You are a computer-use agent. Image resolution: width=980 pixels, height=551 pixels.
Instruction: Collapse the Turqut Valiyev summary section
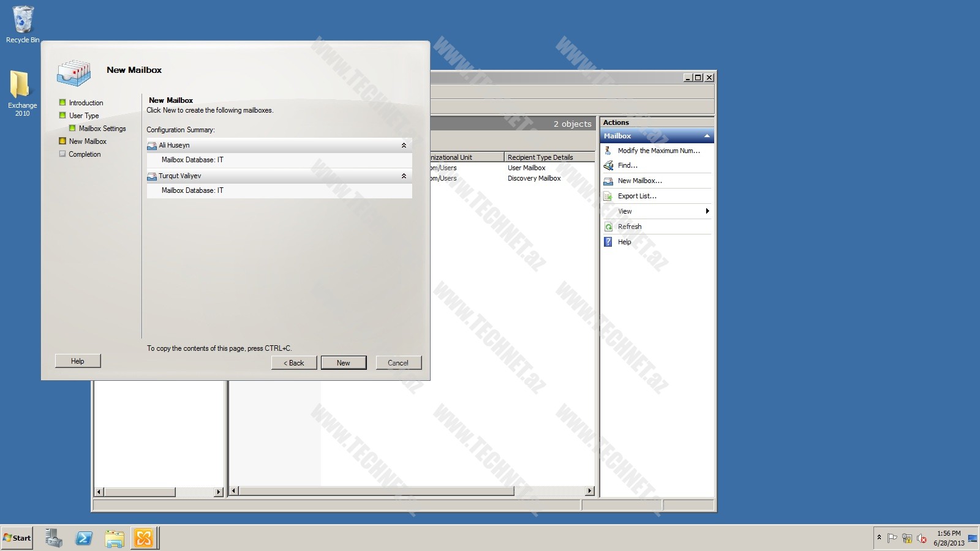404,176
